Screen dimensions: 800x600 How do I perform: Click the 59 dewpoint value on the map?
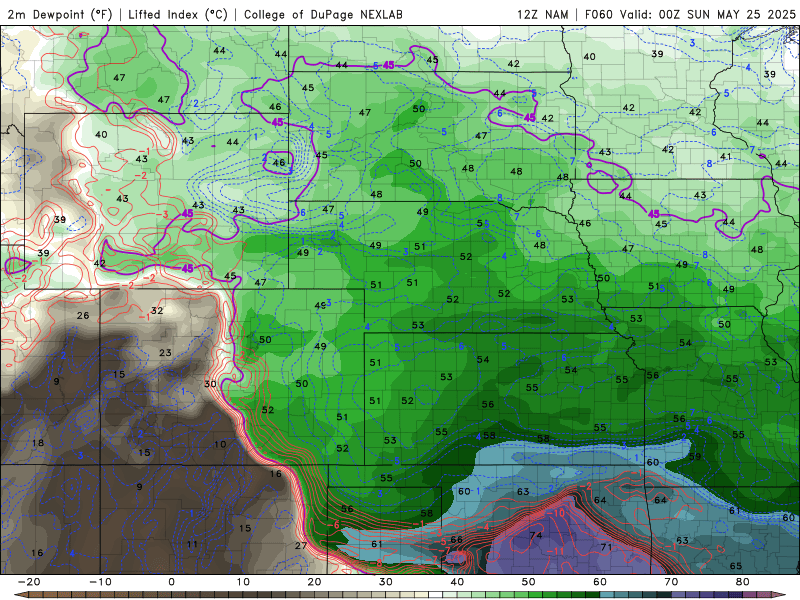[695, 457]
